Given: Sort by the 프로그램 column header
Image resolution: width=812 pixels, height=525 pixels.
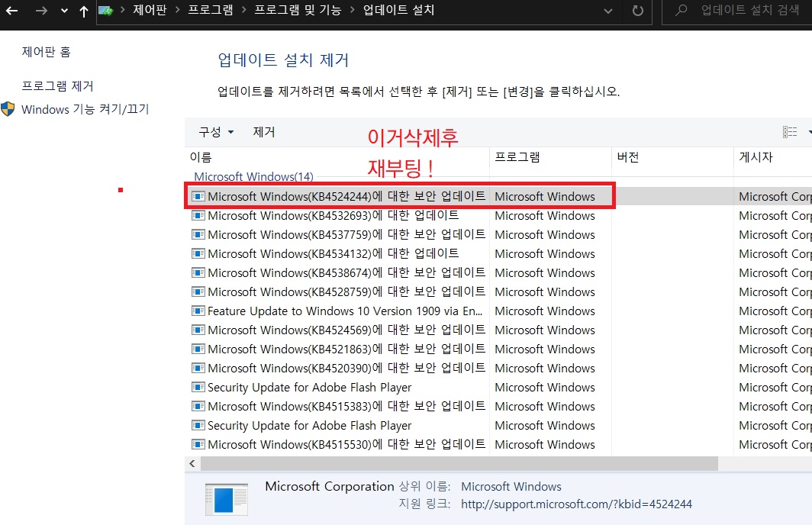Looking at the screenshot, I should 550,157.
